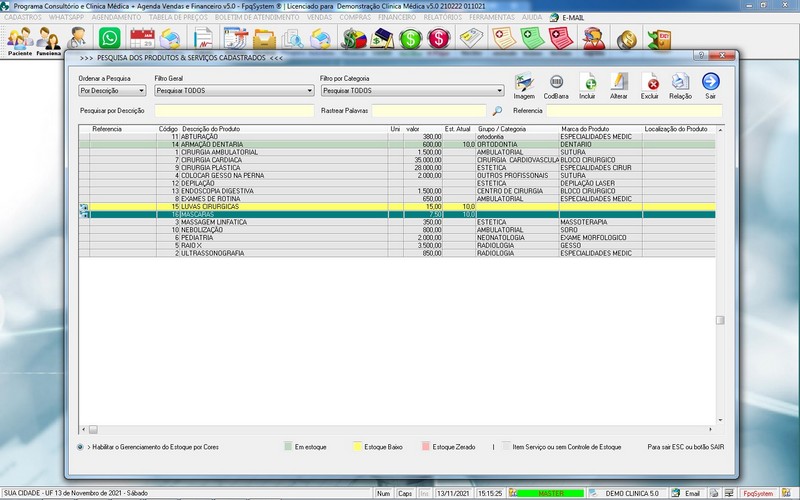
Task: Open the CodBarra barcode tool
Action: click(x=556, y=83)
